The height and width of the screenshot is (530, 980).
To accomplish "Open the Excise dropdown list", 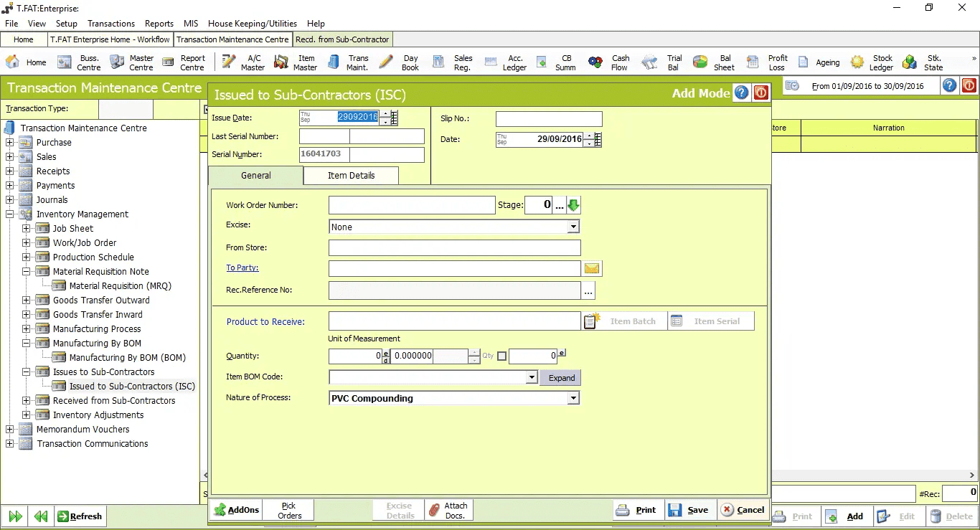I will pos(573,227).
